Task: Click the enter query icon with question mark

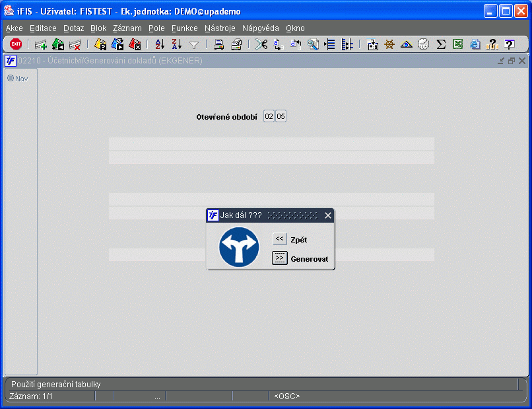Action: coord(100,44)
